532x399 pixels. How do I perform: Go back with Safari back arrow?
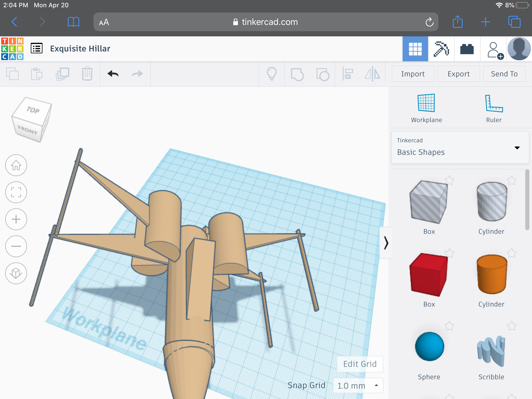[15, 22]
